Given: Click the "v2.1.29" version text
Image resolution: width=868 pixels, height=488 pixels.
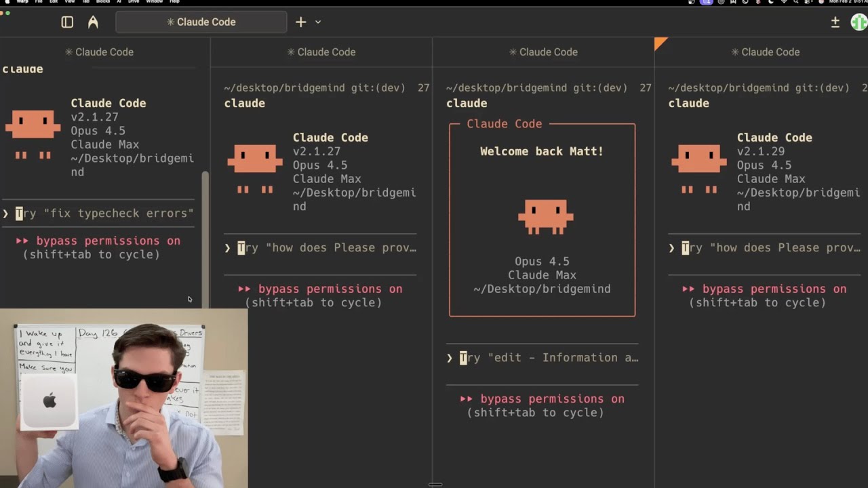Looking at the screenshot, I should [761, 151].
